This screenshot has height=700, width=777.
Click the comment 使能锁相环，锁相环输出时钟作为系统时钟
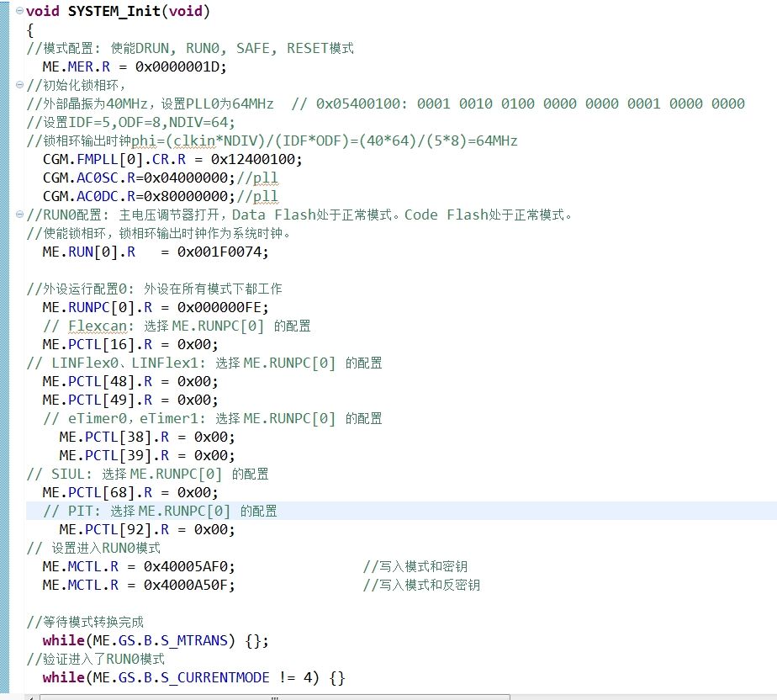pyautogui.click(x=159, y=233)
